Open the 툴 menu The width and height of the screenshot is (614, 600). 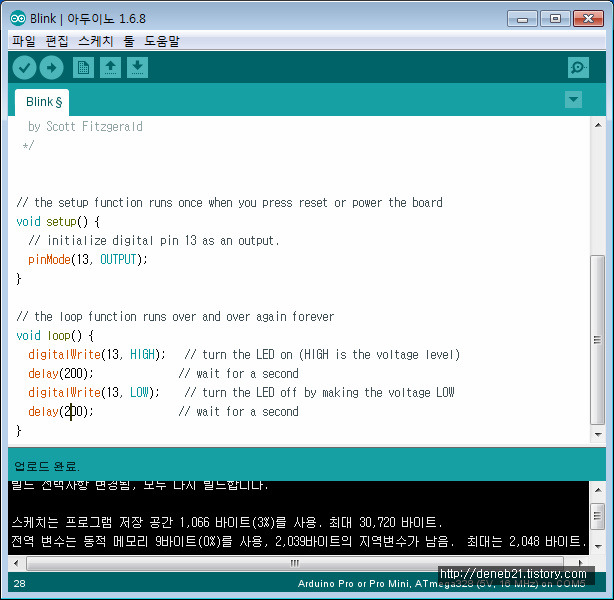point(129,41)
